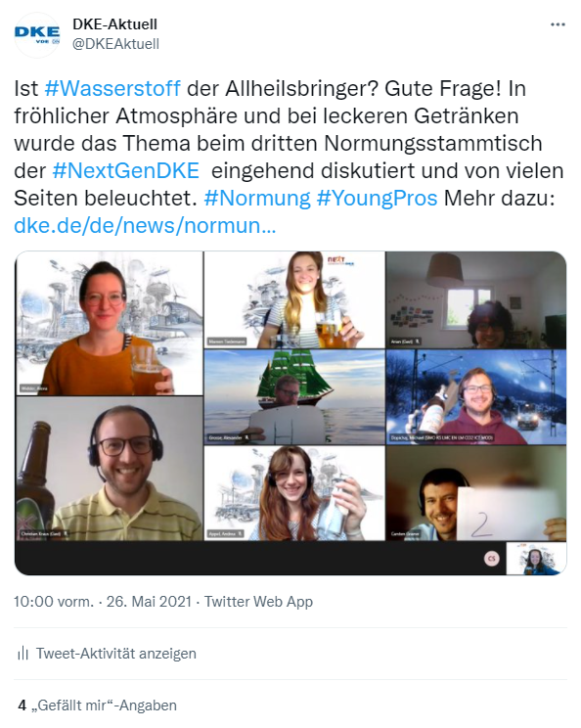Open the #Wasserstoff hashtag

coord(112,88)
